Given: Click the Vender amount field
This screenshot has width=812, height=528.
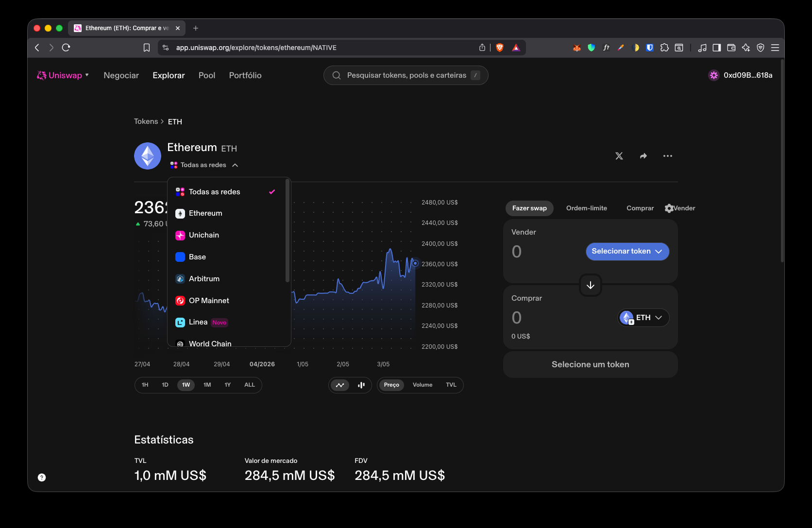Looking at the screenshot, I should point(517,252).
